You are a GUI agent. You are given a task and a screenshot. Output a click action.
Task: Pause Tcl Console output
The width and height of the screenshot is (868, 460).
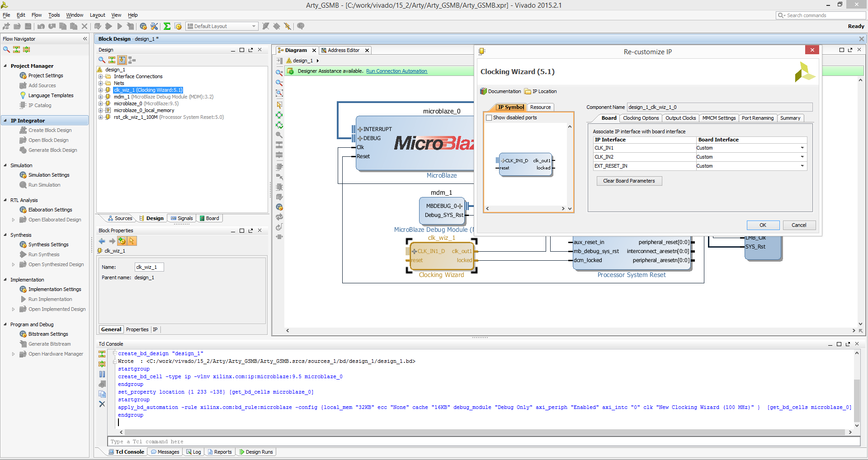pos(102,374)
